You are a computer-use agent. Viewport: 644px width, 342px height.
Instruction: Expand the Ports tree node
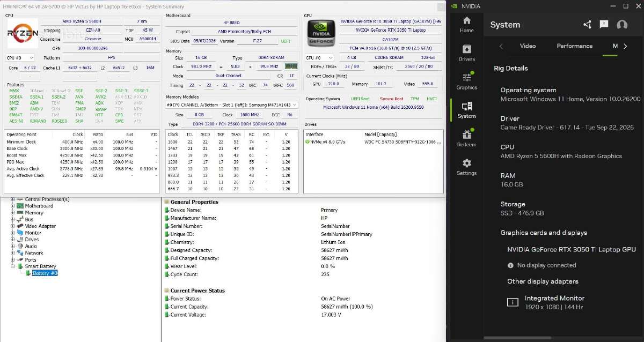(x=13, y=259)
